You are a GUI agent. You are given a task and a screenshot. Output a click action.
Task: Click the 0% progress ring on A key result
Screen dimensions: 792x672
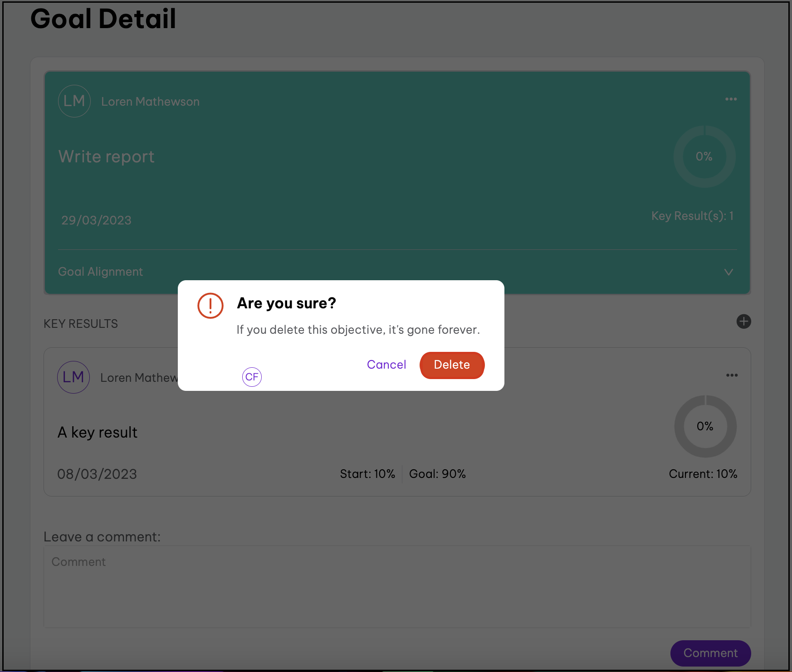pyautogui.click(x=705, y=426)
